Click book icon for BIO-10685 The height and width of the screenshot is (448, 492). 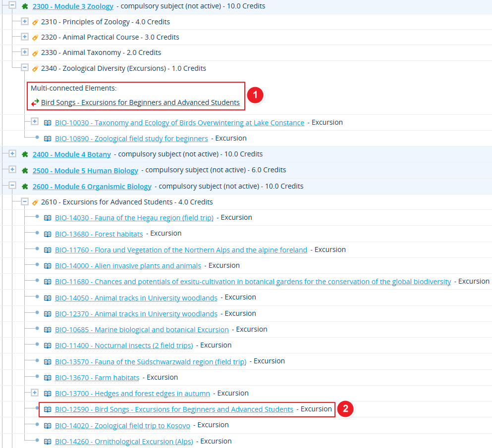click(x=48, y=330)
